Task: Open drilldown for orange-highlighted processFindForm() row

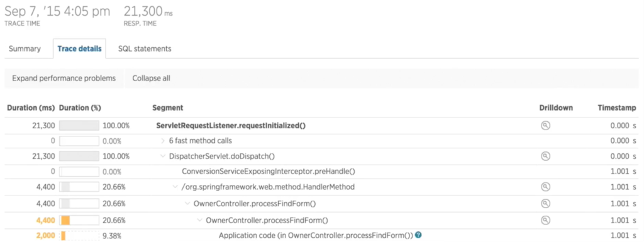Action: click(x=545, y=220)
